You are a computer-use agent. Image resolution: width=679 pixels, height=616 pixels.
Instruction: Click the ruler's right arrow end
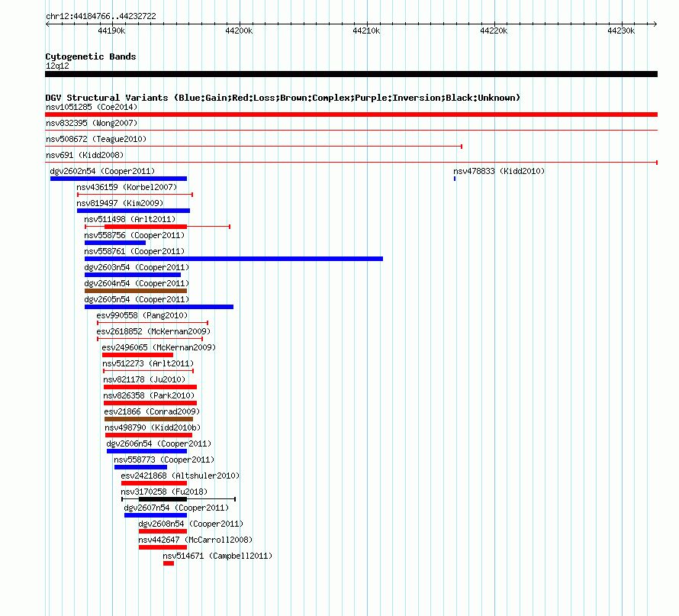click(x=655, y=24)
